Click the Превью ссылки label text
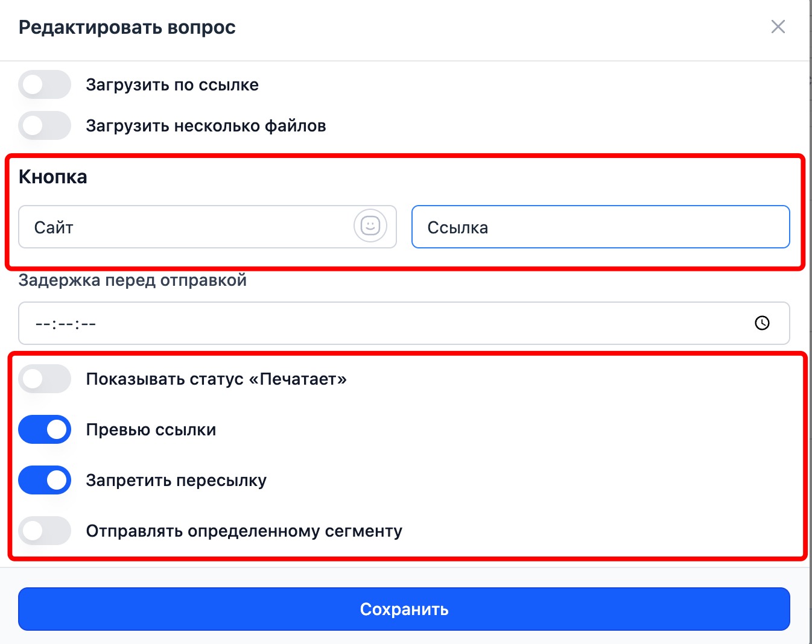Image resolution: width=812 pixels, height=644 pixels. [151, 430]
